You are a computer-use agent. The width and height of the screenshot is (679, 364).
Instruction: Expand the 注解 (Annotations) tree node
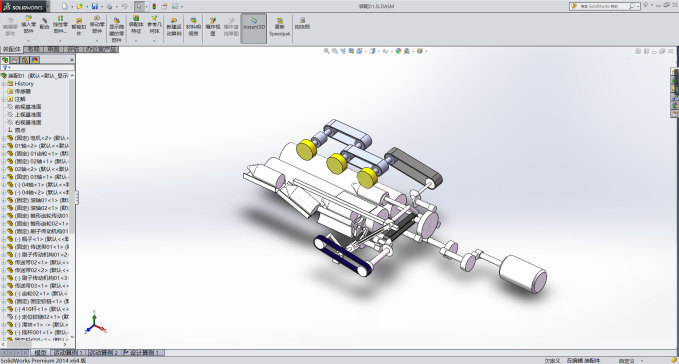click(x=4, y=99)
